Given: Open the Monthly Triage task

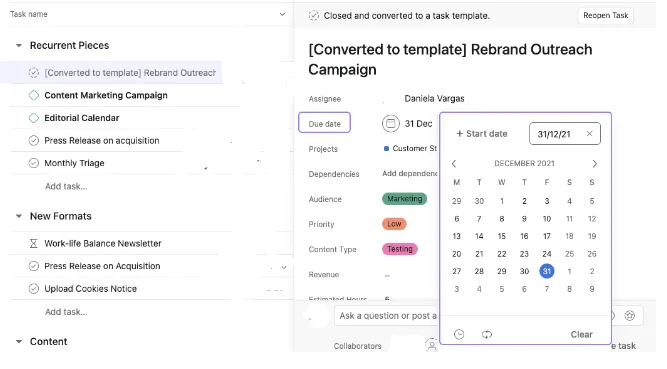Looking at the screenshot, I should point(74,163).
